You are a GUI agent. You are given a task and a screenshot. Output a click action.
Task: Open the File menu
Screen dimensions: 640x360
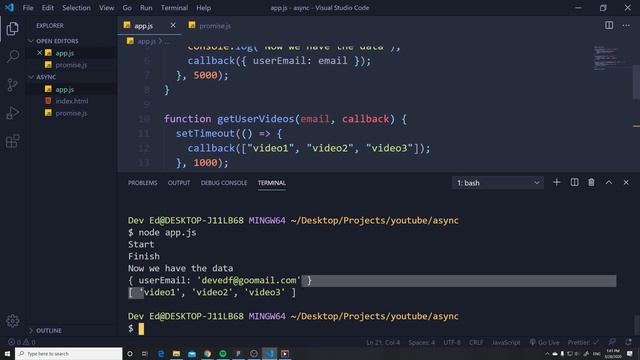click(28, 8)
